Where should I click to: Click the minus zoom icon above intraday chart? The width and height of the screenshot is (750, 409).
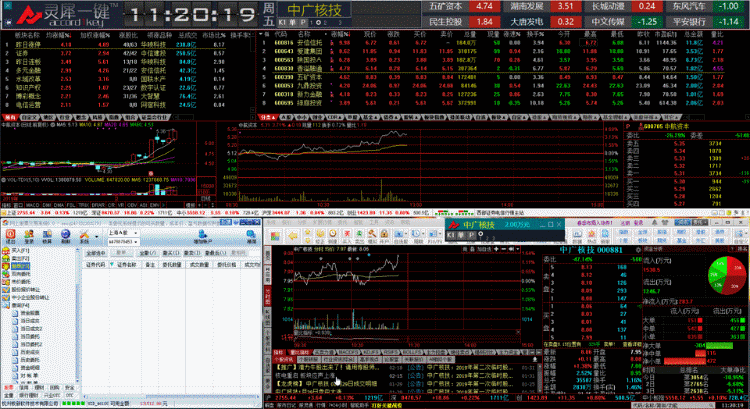pyautogui.click(x=504, y=249)
